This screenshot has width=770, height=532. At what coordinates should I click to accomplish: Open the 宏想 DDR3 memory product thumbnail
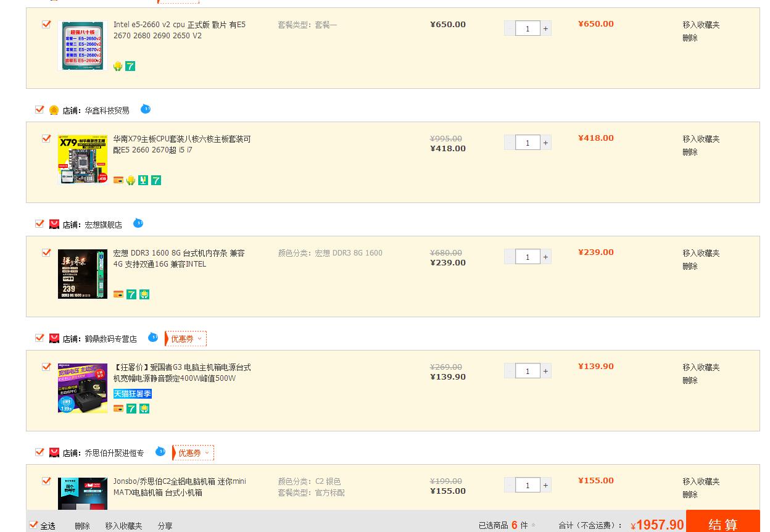(x=83, y=274)
